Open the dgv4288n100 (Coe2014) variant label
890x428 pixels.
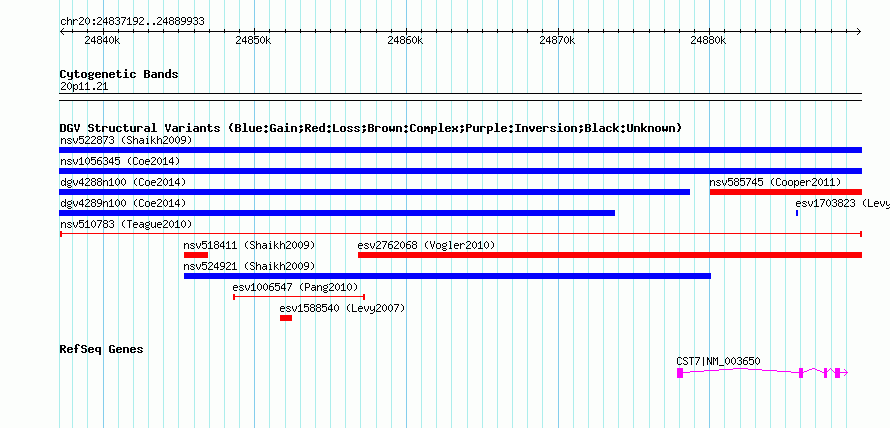(x=123, y=182)
